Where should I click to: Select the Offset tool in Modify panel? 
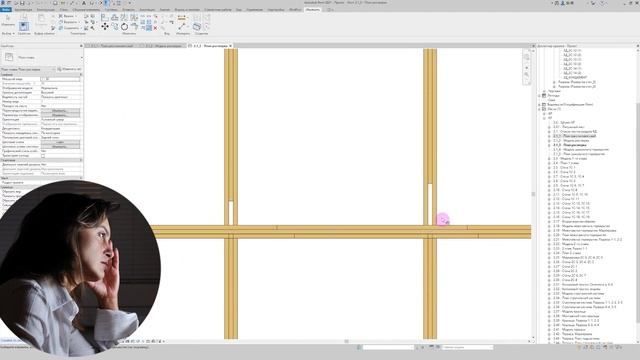pos(115,18)
